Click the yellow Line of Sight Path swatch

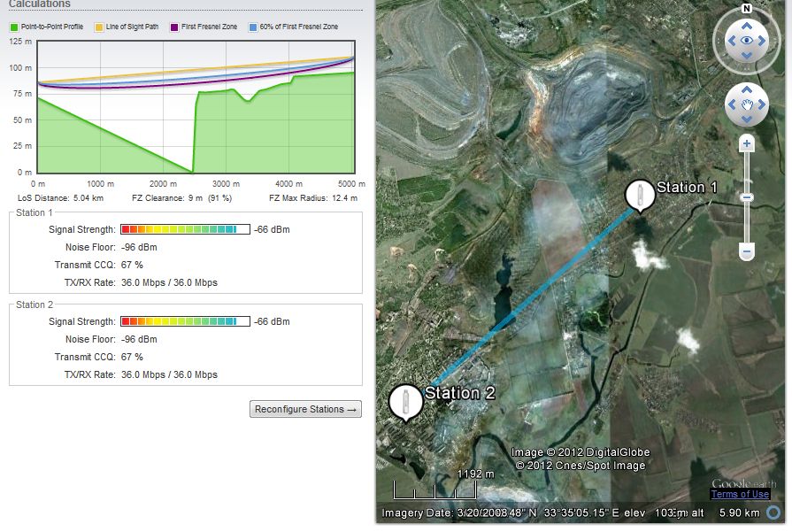coord(98,27)
